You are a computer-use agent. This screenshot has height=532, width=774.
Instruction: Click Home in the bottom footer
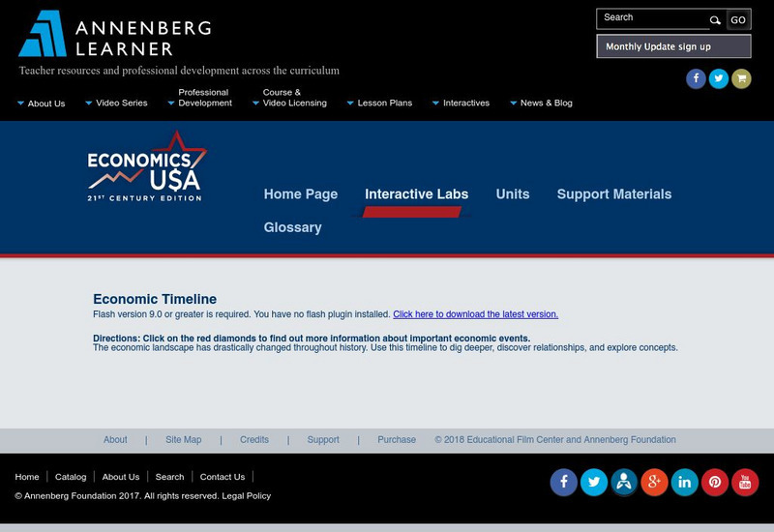(27, 477)
